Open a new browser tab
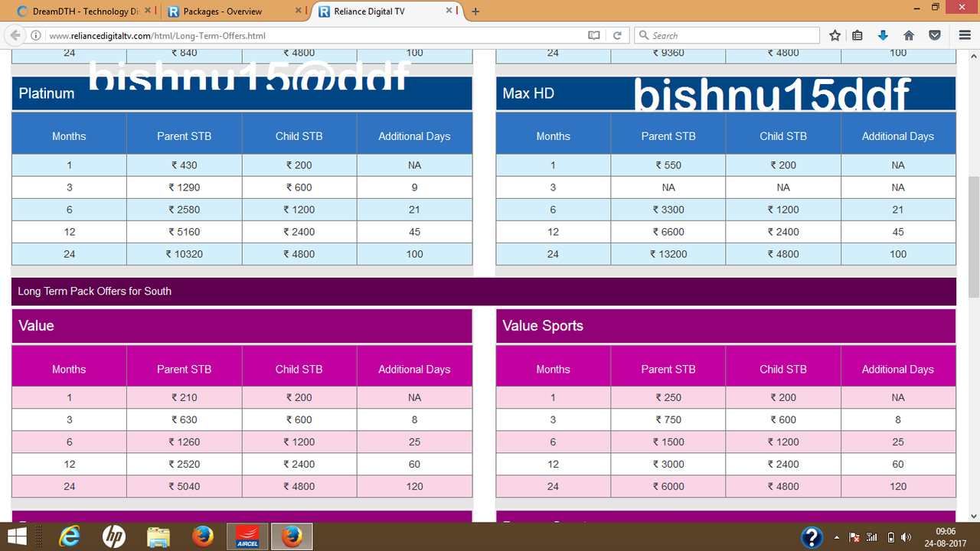This screenshot has width=980, height=551. tap(475, 11)
